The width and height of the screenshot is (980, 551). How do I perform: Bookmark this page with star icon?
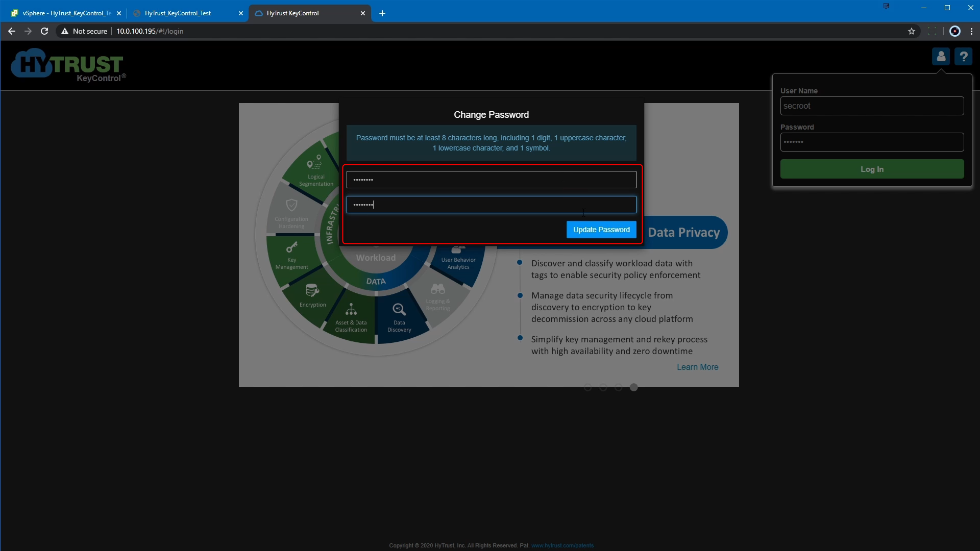tap(912, 31)
